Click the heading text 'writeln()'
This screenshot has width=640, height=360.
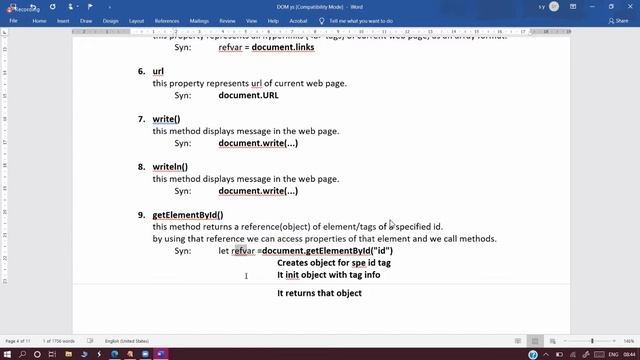[x=170, y=167]
